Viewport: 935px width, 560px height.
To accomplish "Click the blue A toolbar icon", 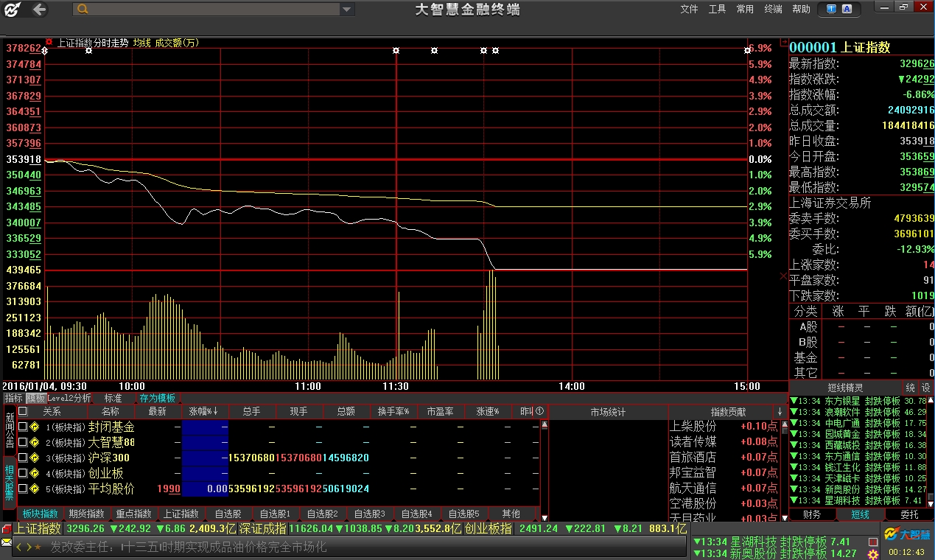I will [x=847, y=9].
